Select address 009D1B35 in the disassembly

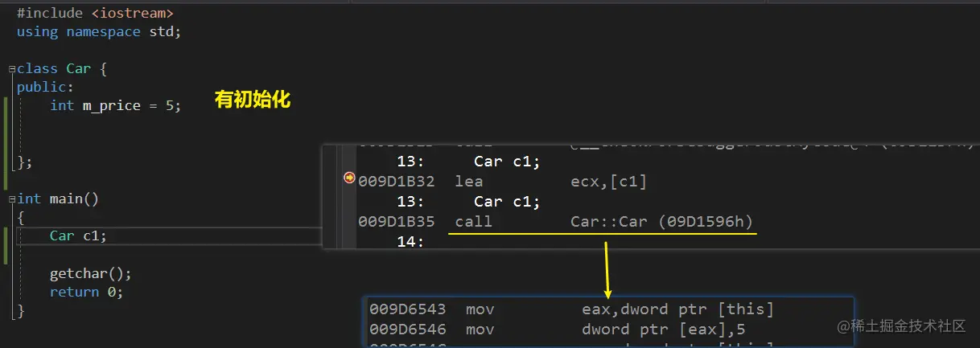(x=397, y=221)
